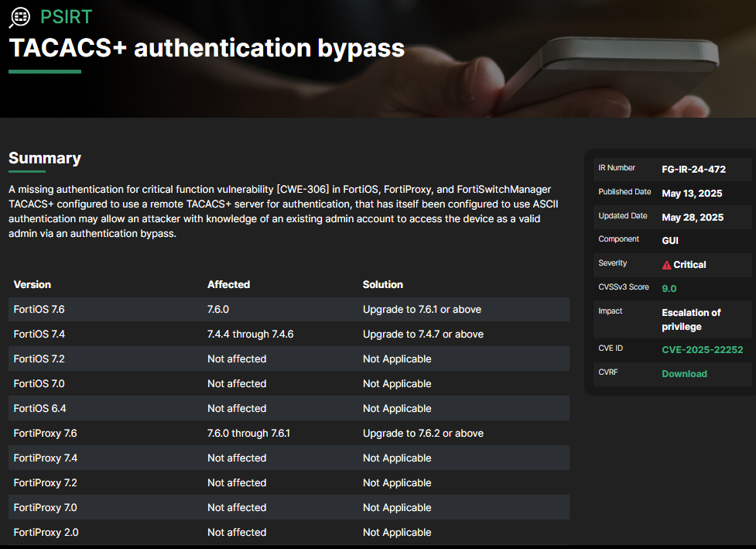Select the "7.6.0" affected cell
The height and width of the screenshot is (549, 756).
point(218,309)
